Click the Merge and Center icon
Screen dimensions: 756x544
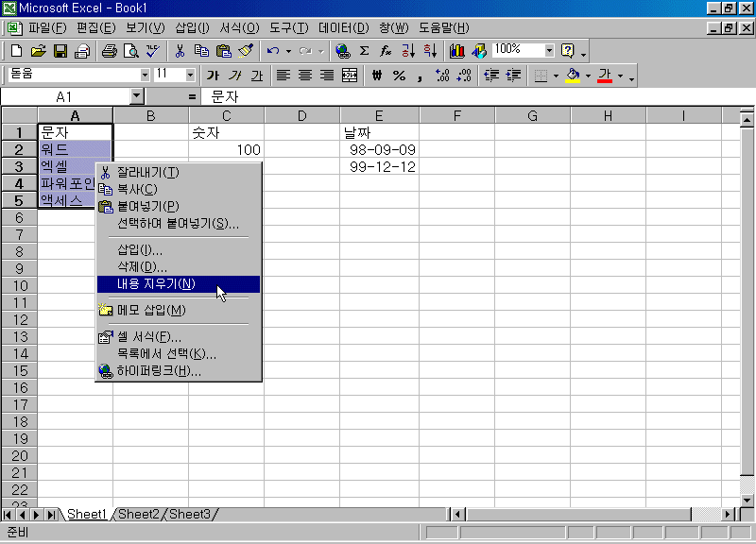tap(350, 76)
